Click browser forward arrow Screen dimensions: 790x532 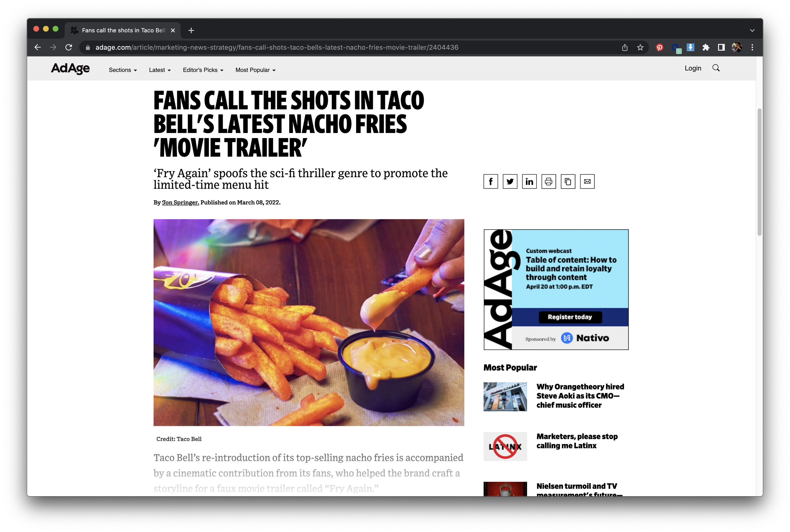(53, 47)
